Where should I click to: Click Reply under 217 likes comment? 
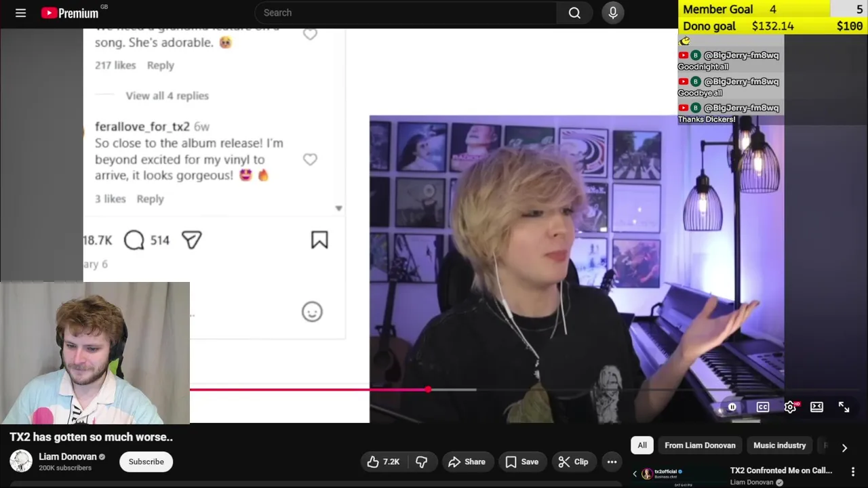pyautogui.click(x=160, y=65)
